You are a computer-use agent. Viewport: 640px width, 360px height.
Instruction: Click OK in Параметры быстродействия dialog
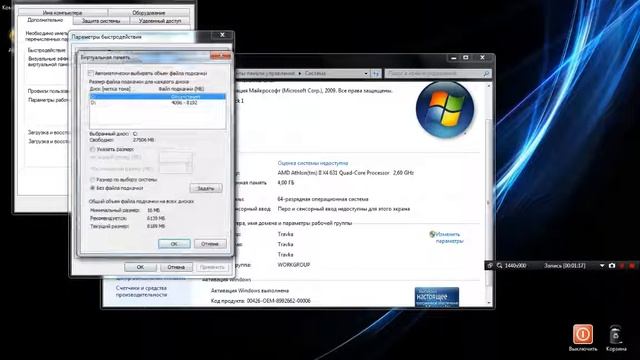(x=140, y=267)
